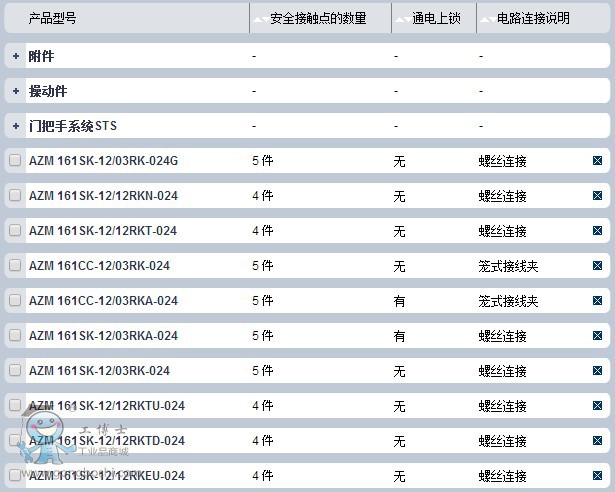This screenshot has height=492, width=615.
Task: Click the X icon for AZM 161SK-12/12RKN-024
Action: (x=598, y=196)
